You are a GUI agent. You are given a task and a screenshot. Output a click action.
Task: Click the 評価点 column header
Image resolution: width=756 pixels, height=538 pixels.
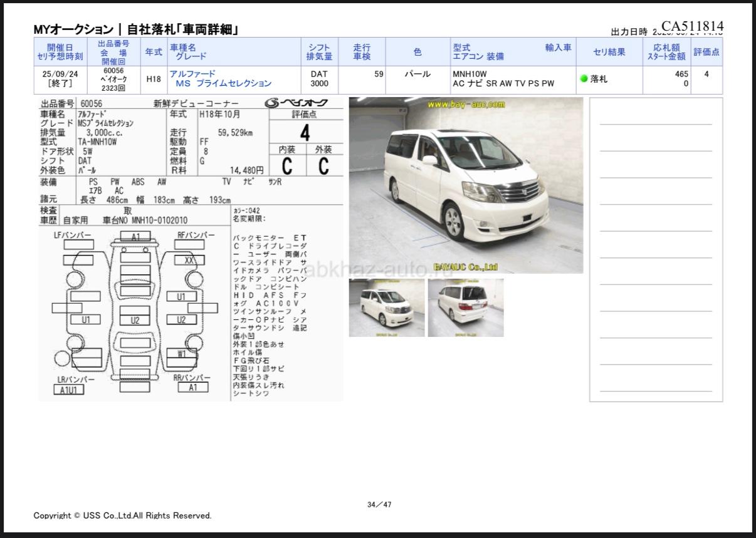click(x=706, y=52)
